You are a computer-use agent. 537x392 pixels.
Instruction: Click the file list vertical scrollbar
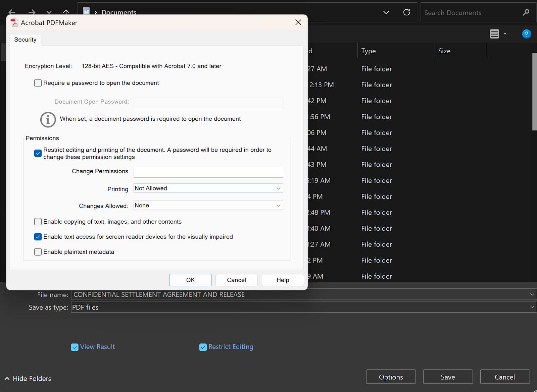[x=535, y=91]
